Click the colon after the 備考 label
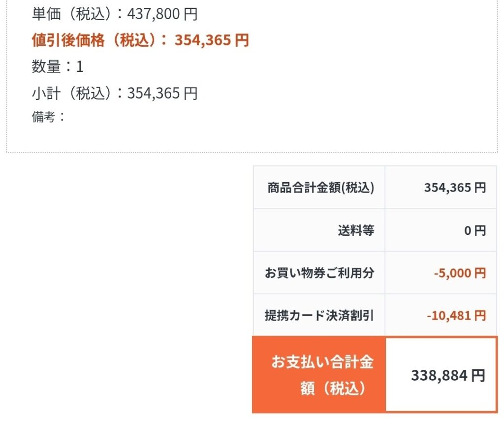This screenshot has height=425, width=504. point(62,117)
